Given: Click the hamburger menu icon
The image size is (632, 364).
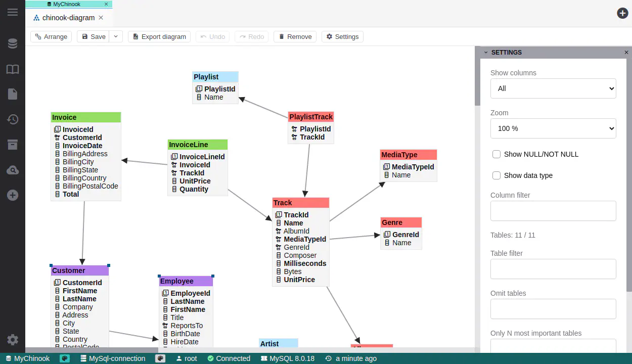Looking at the screenshot, I should (13, 12).
